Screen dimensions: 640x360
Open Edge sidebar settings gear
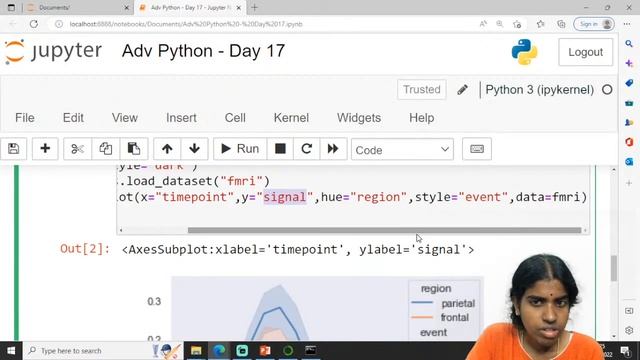(x=629, y=330)
